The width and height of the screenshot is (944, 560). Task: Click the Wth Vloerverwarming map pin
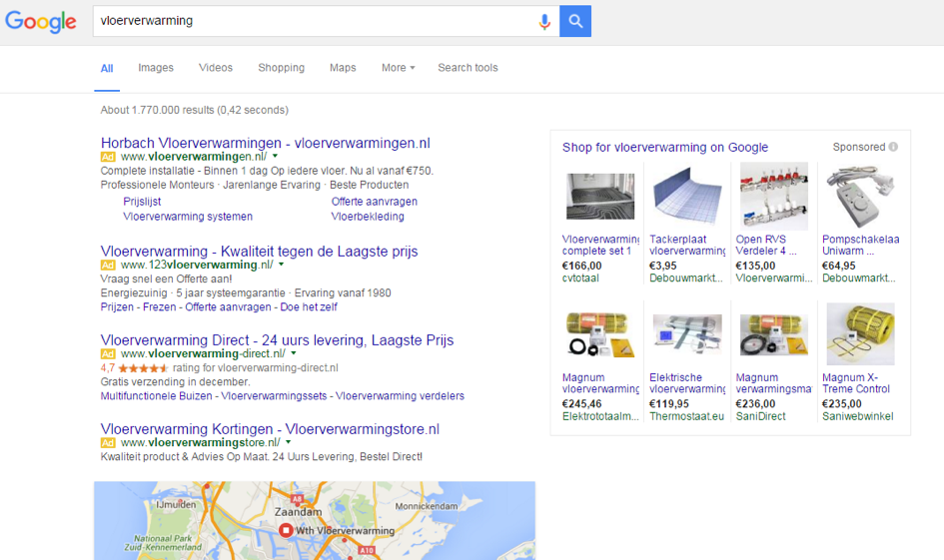(286, 530)
